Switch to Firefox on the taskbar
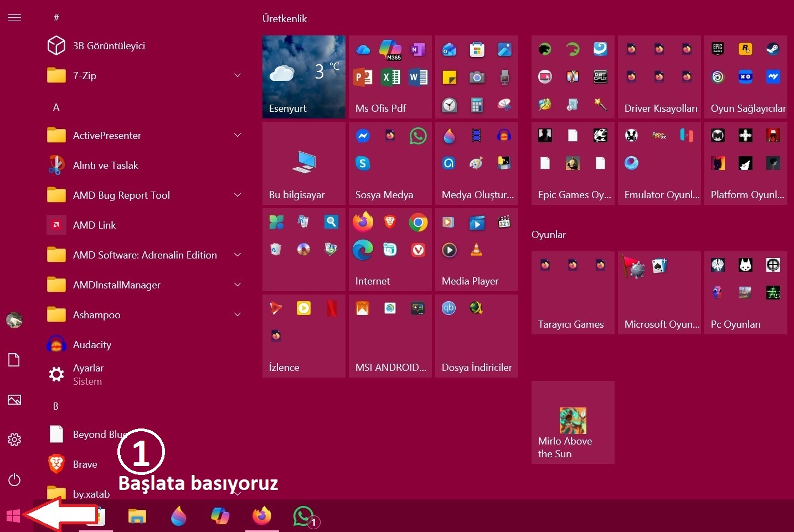Screen dimensions: 794x532 [x=262, y=516]
